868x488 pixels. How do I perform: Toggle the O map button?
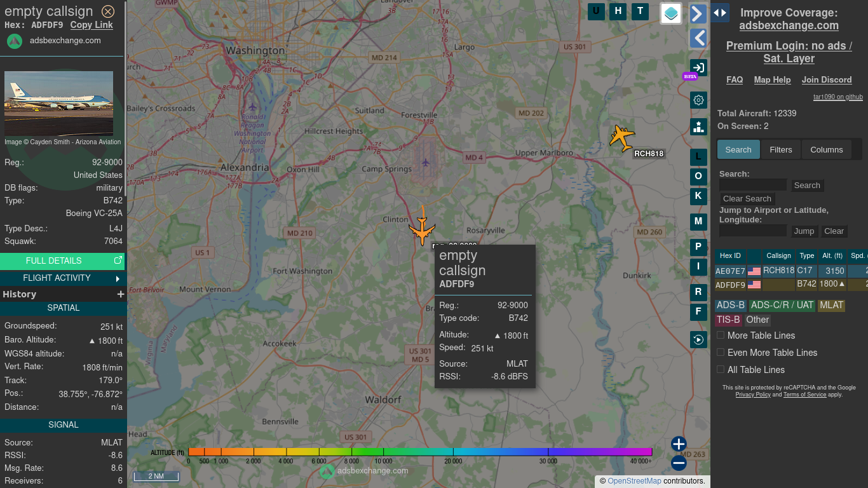(x=698, y=176)
